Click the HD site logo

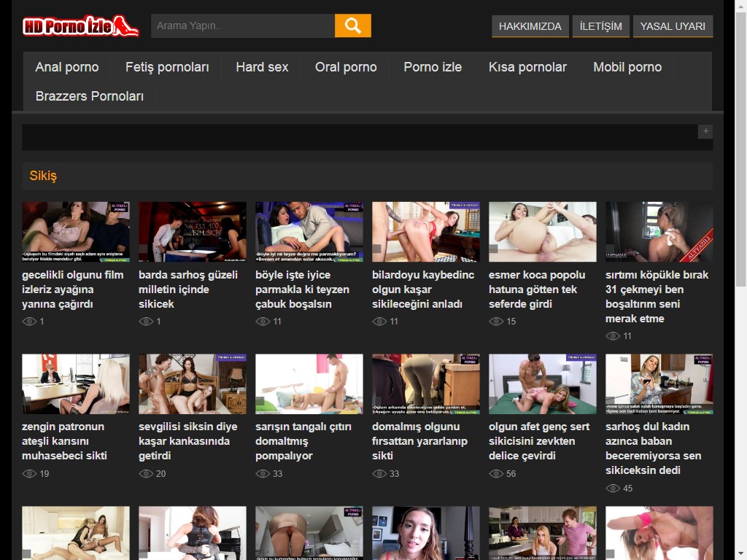pos(80,26)
